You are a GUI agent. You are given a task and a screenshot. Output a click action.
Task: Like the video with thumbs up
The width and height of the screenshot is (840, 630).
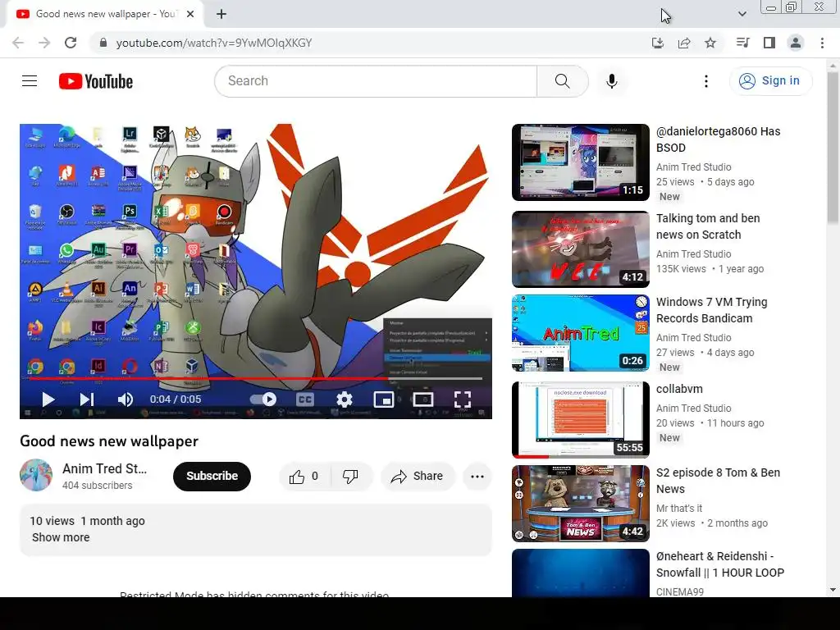(x=304, y=477)
